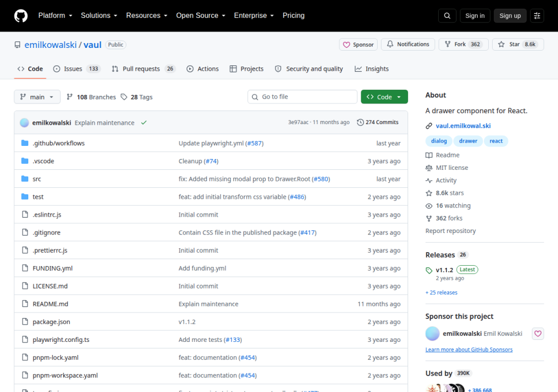Click the heart sponsor icon beside Emil Kowalski
The image size is (558, 392).
538,333
